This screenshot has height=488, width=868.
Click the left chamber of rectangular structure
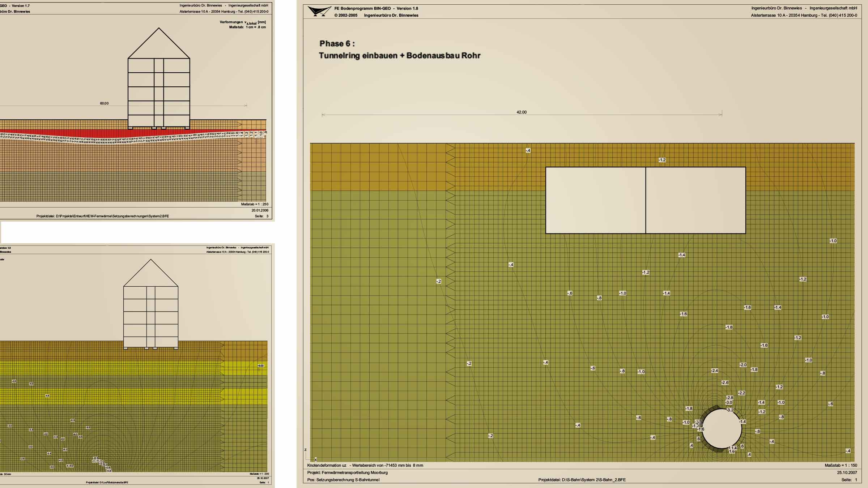(596, 200)
